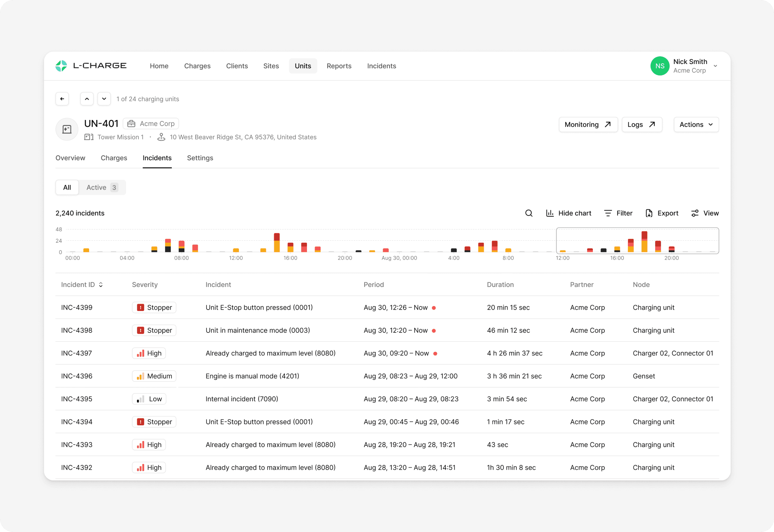Click the NS user avatar

coord(660,66)
